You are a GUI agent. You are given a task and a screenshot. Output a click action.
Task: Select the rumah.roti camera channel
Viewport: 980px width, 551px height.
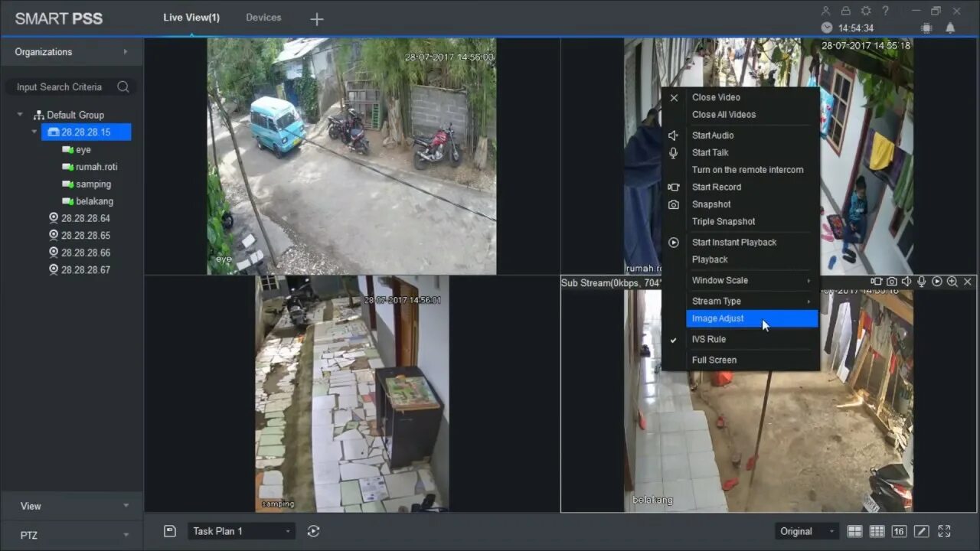(x=96, y=167)
